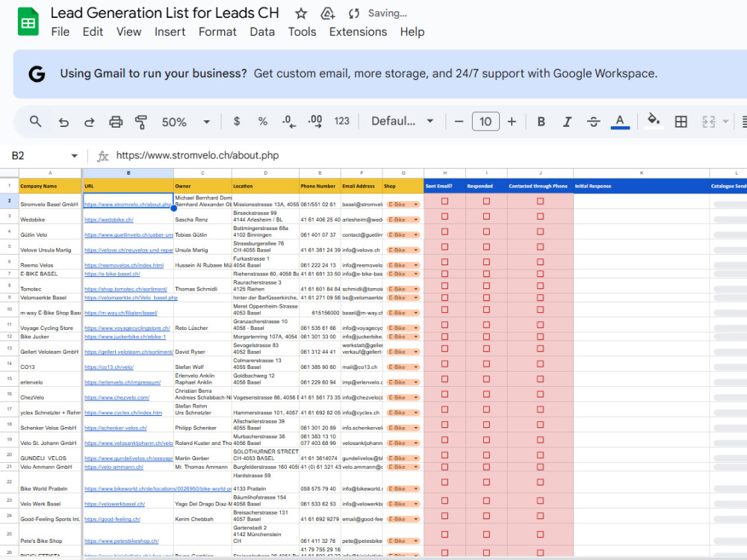Check Responded box for Tomotec row
Viewport: 747px width, 560px height.
click(x=486, y=286)
